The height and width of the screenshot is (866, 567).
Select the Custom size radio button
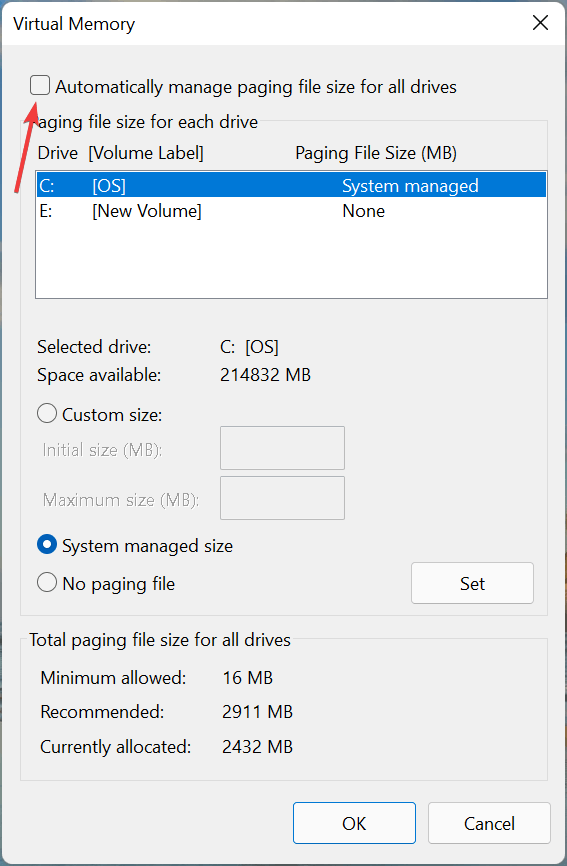tap(47, 414)
